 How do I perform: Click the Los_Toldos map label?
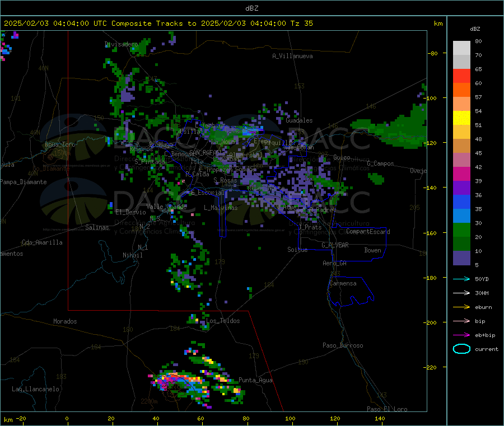[223, 321]
